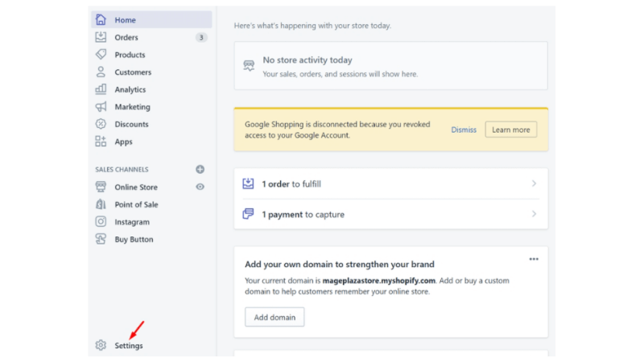
Task: Open the domain card three-dot menu
Action: [534, 259]
